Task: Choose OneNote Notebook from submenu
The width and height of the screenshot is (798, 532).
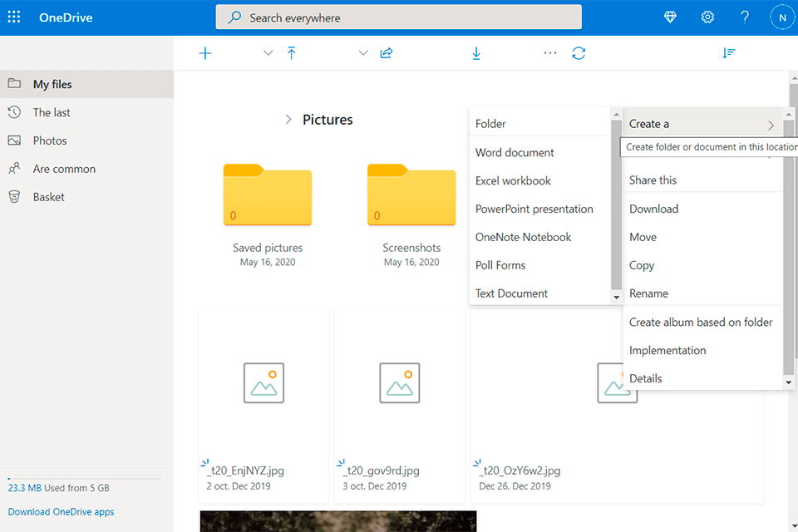Action: (x=539, y=237)
